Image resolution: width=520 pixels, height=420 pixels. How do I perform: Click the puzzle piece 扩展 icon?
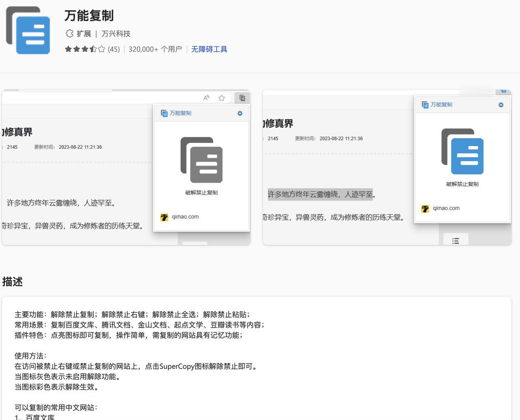coord(69,33)
